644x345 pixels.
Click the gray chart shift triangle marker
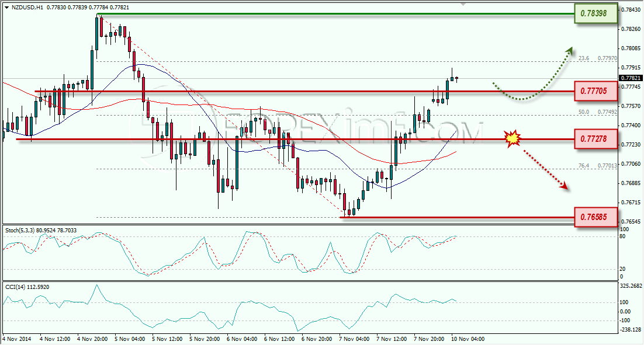pyautogui.click(x=463, y=4)
